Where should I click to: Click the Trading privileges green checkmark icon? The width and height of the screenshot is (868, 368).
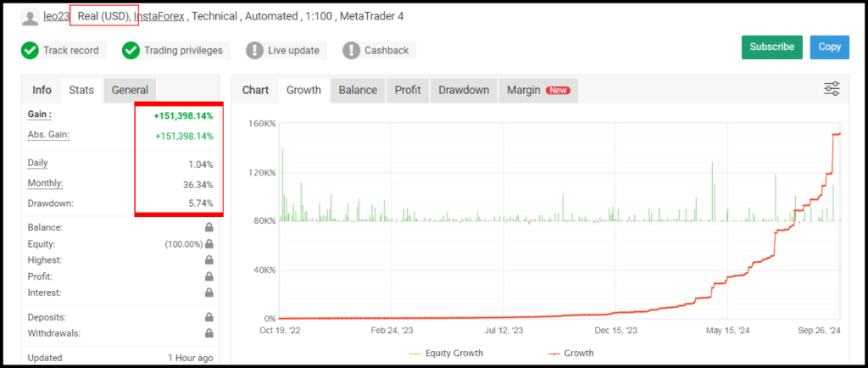131,50
